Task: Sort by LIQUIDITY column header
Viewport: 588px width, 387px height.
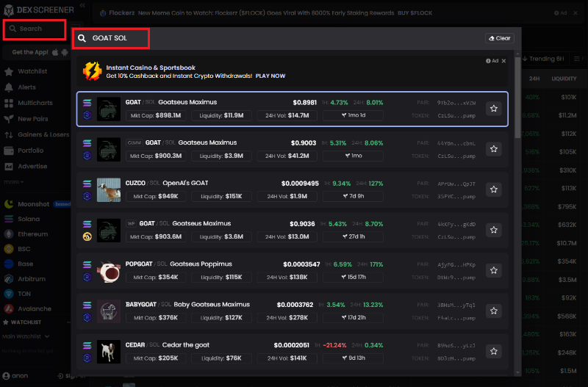Action: [x=564, y=79]
